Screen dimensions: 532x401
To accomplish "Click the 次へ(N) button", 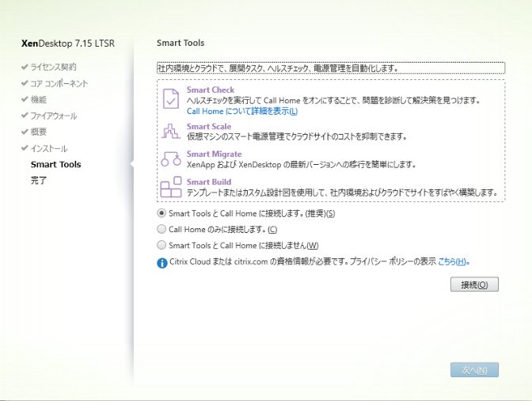I will coord(474,370).
